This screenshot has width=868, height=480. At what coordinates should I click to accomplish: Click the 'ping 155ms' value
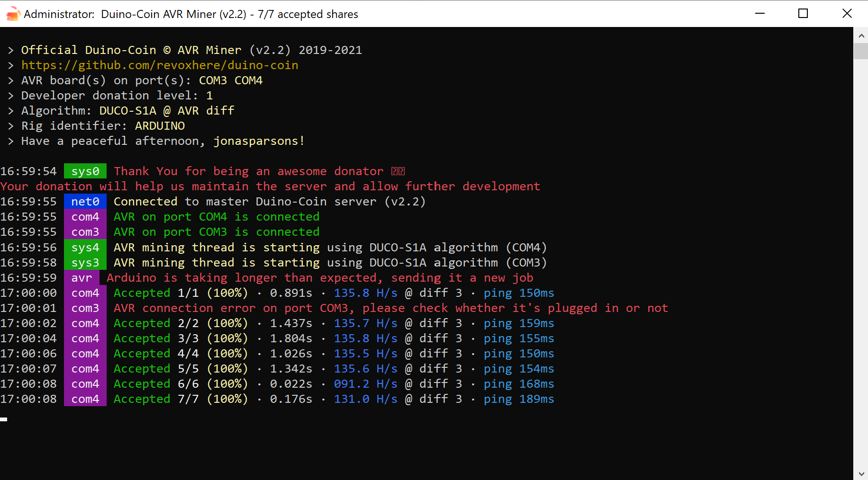click(x=519, y=338)
